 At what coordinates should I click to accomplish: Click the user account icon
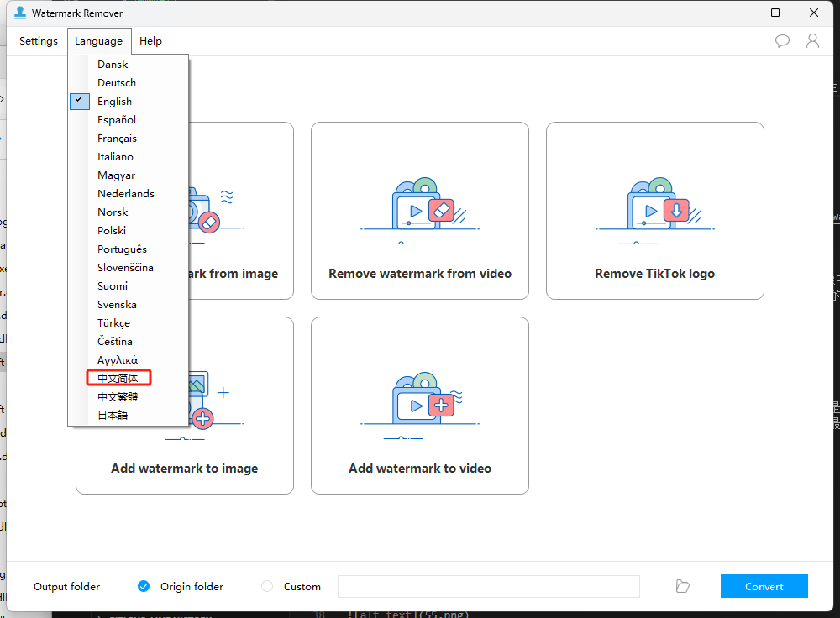812,40
